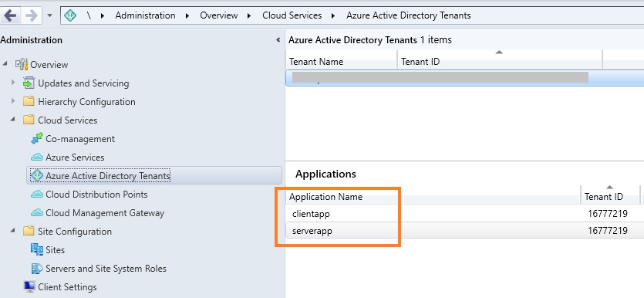Click the Site Configuration folder icon
This screenshot has height=298, width=644.
pyautogui.click(x=29, y=231)
